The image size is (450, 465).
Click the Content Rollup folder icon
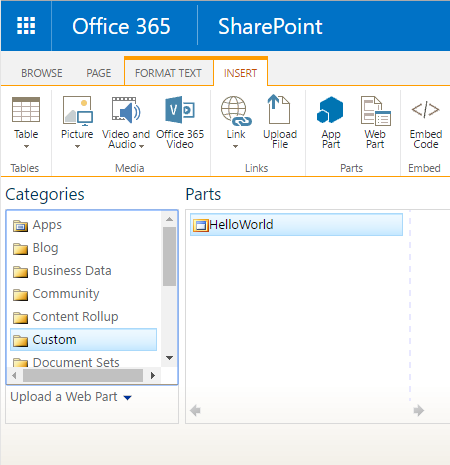click(20, 318)
